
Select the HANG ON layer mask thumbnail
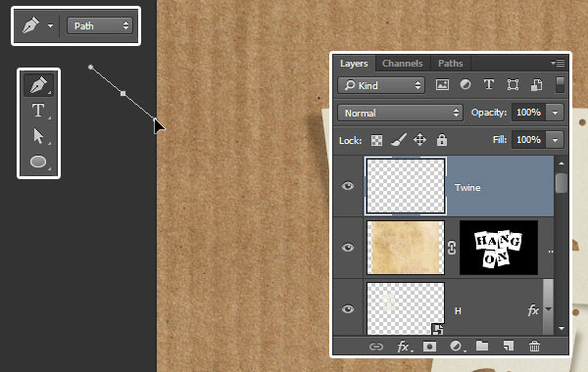499,248
